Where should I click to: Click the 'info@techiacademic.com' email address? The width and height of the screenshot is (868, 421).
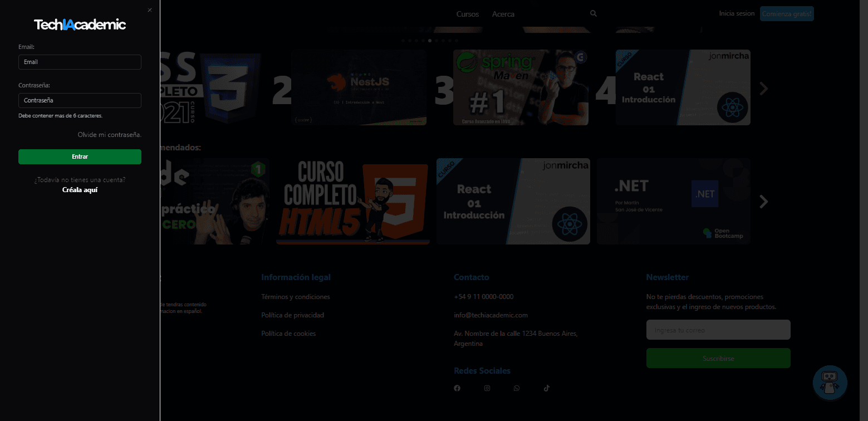pos(491,315)
